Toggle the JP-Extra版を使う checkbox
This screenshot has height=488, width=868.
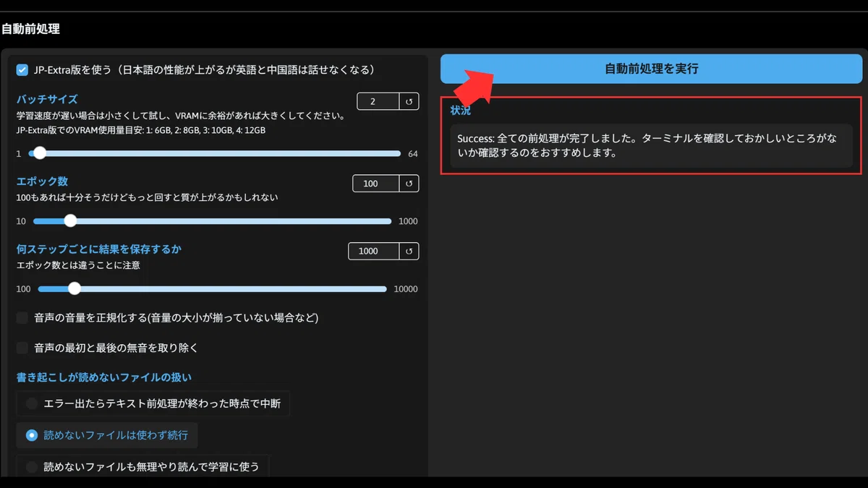(22, 70)
